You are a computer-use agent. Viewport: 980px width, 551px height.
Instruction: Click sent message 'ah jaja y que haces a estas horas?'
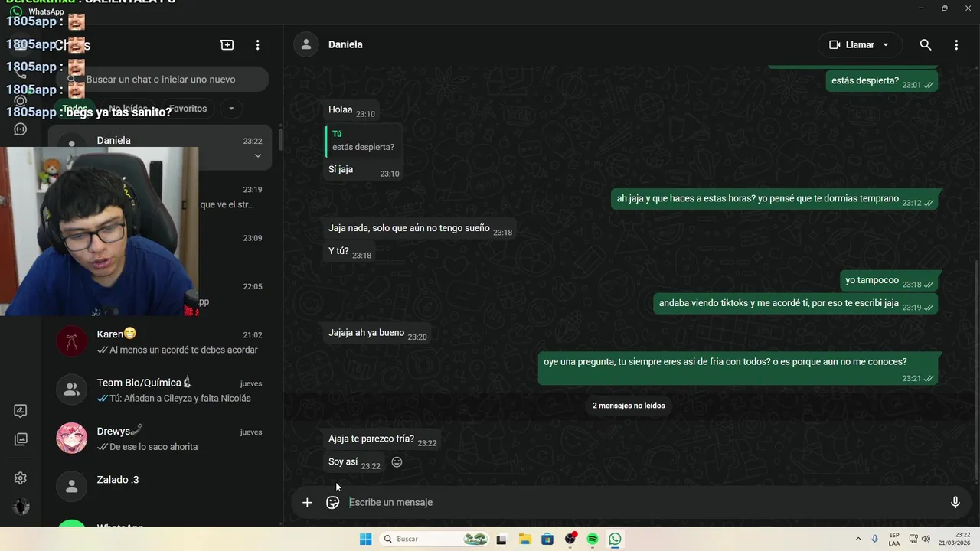tap(774, 200)
